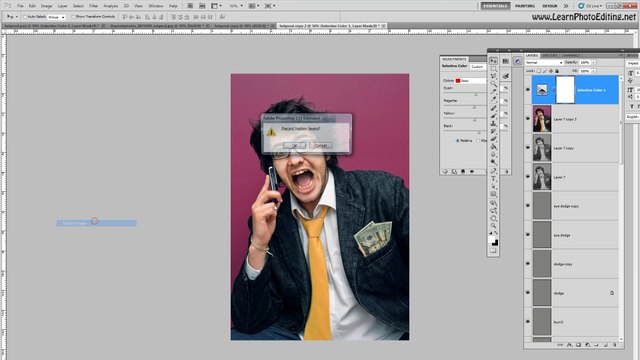Click OK in the discard hidden layers dialog
This screenshot has height=360, width=640.
click(294, 145)
